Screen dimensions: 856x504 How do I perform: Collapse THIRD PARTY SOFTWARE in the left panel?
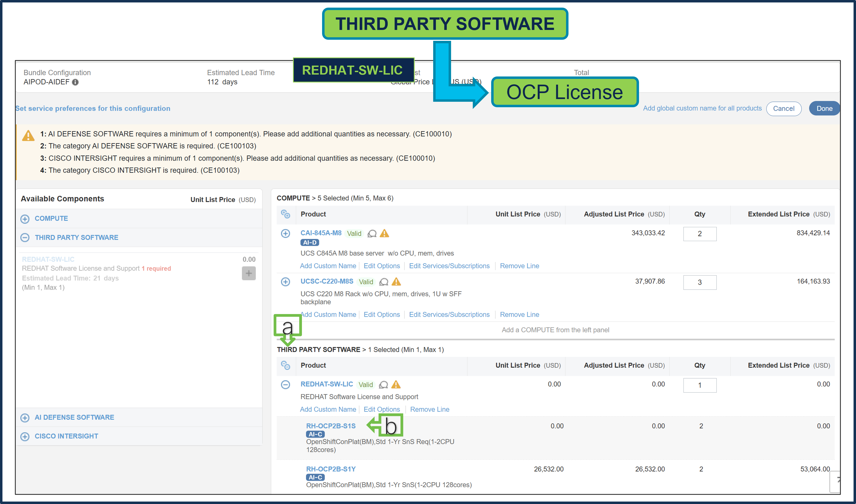(26, 238)
